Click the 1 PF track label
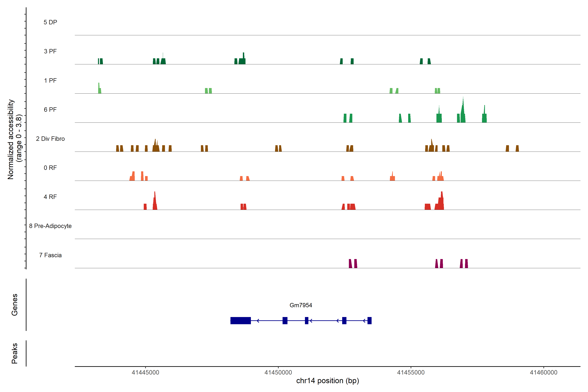 pyautogui.click(x=50, y=81)
